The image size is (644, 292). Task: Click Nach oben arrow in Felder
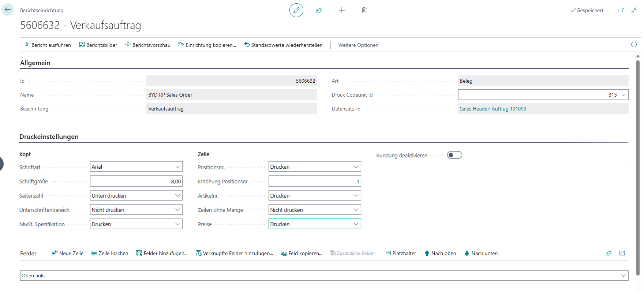(x=440, y=253)
